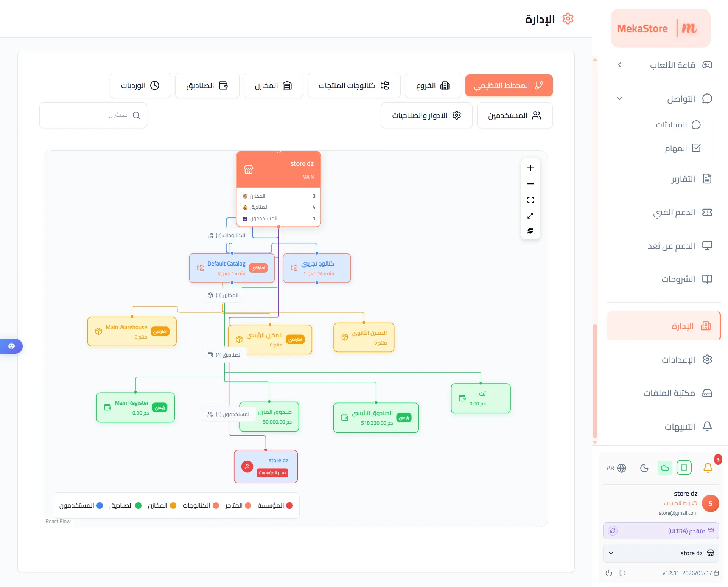Click the بحث search field
This screenshot has width=728, height=587.
93,115
